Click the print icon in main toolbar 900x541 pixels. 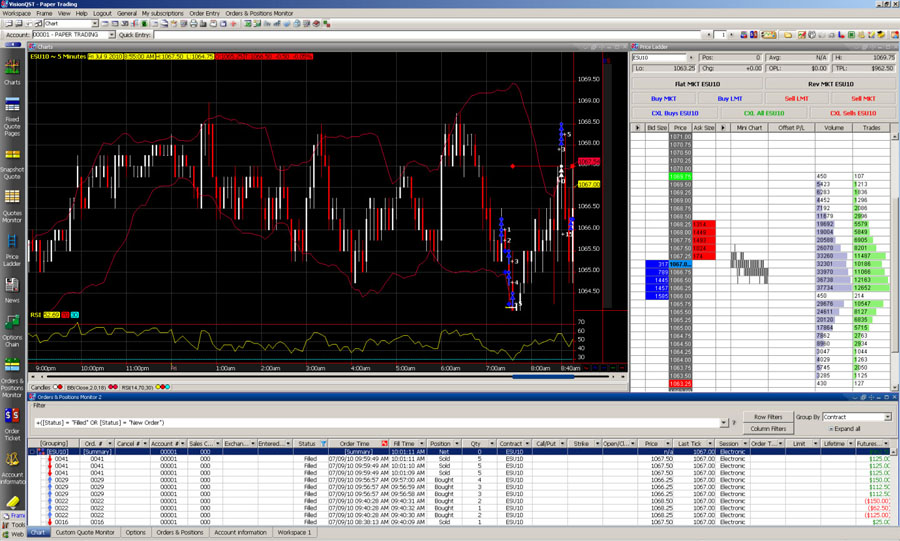(x=193, y=24)
